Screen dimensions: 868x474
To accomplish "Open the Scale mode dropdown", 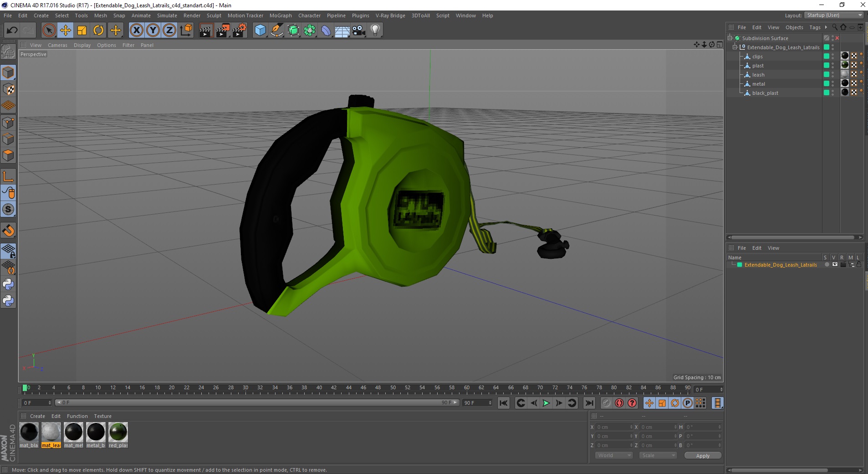I will pyautogui.click(x=658, y=455).
